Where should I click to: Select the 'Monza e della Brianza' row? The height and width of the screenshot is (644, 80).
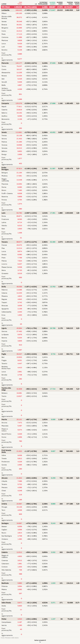(40, 18)
